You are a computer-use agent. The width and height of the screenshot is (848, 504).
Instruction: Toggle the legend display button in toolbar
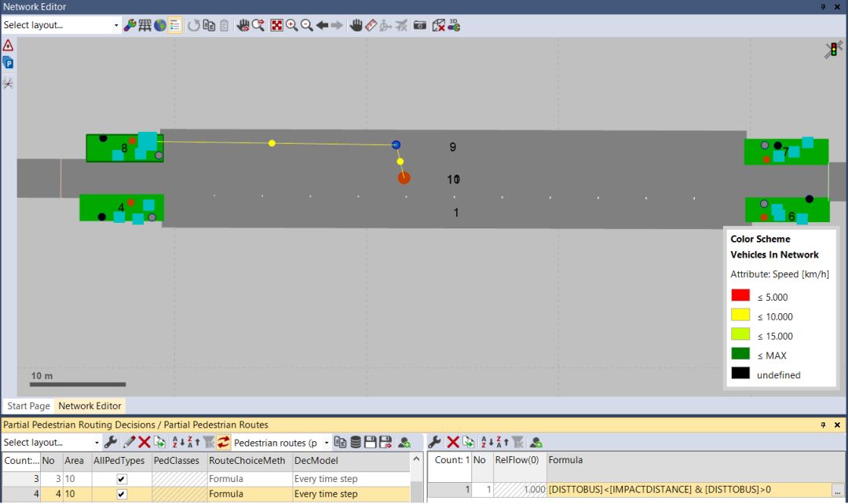click(175, 25)
